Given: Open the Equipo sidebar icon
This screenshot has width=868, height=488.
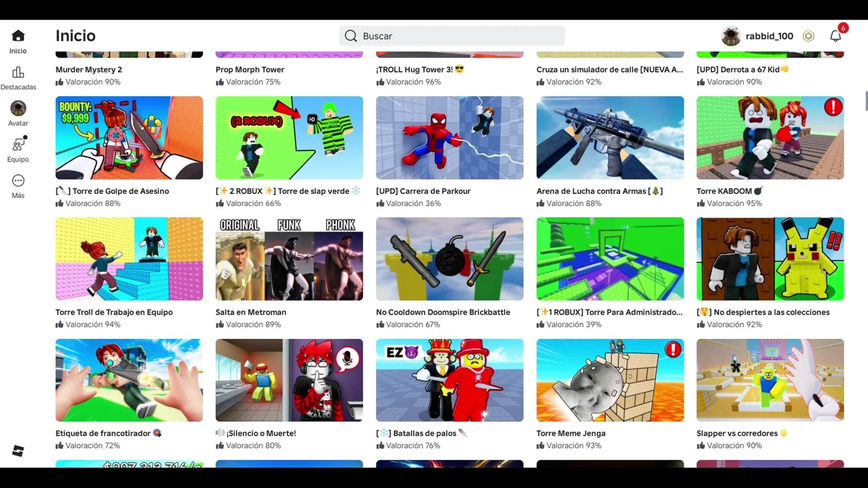Looking at the screenshot, I should [18, 144].
